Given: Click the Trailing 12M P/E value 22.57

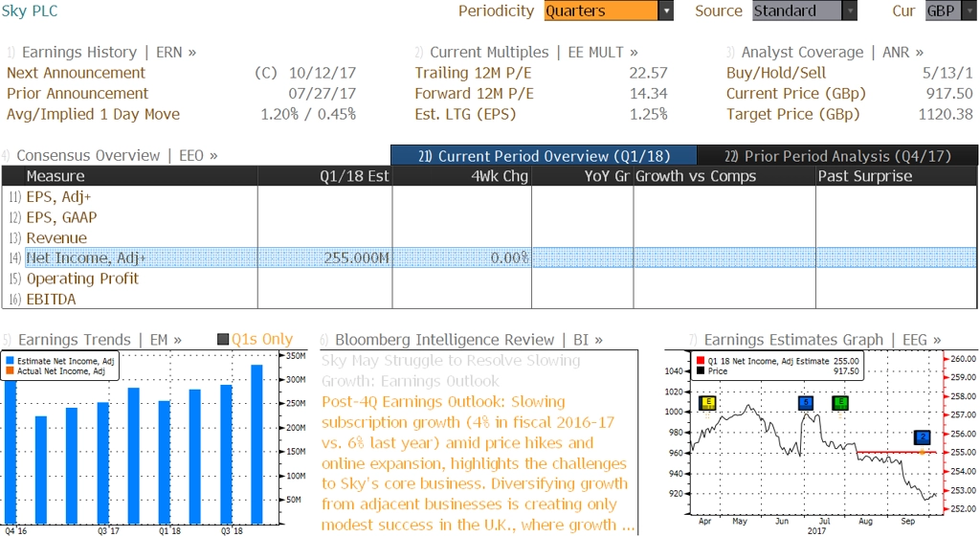Looking at the screenshot, I should click(648, 73).
